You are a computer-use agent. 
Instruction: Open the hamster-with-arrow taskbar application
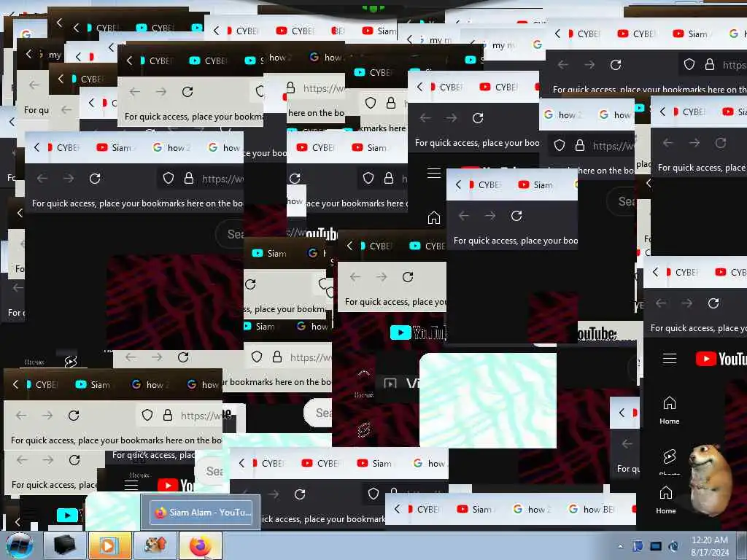tap(155, 545)
